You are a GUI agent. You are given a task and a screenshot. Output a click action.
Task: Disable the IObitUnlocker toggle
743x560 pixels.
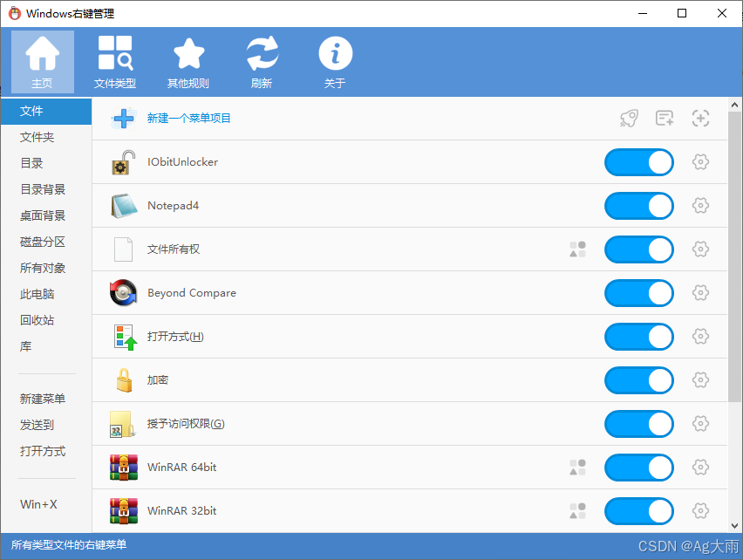[x=638, y=162]
